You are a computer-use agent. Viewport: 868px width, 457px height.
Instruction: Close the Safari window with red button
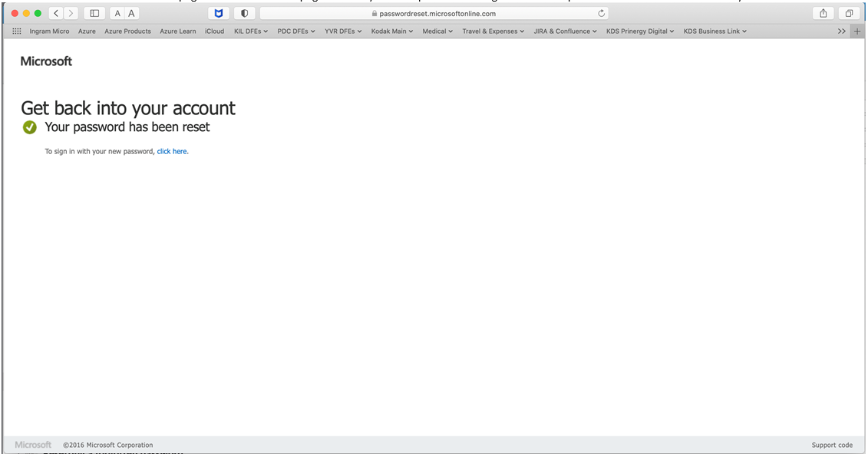[x=15, y=13]
